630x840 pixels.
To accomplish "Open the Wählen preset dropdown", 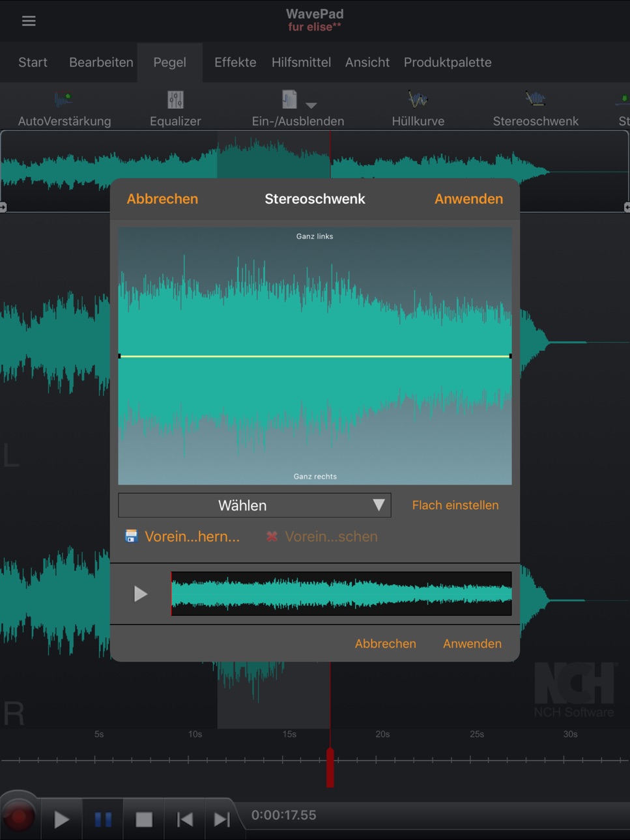I will pos(255,505).
